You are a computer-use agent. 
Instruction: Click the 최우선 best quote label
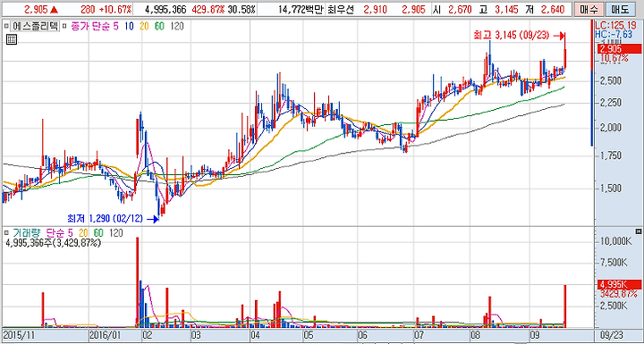pyautogui.click(x=340, y=10)
